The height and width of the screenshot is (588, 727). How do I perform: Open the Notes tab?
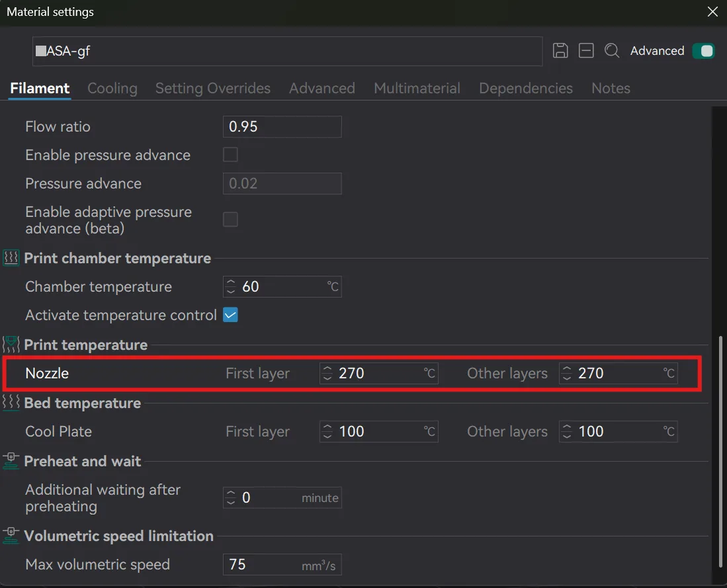point(611,88)
